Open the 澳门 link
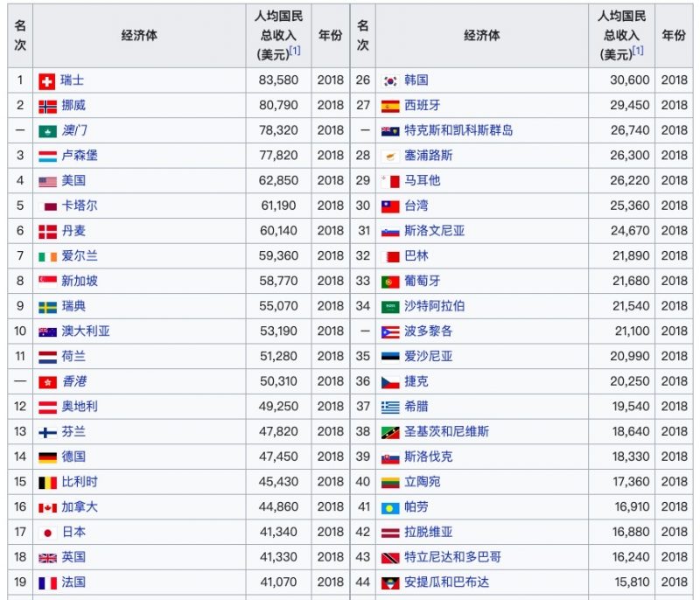 click(74, 130)
